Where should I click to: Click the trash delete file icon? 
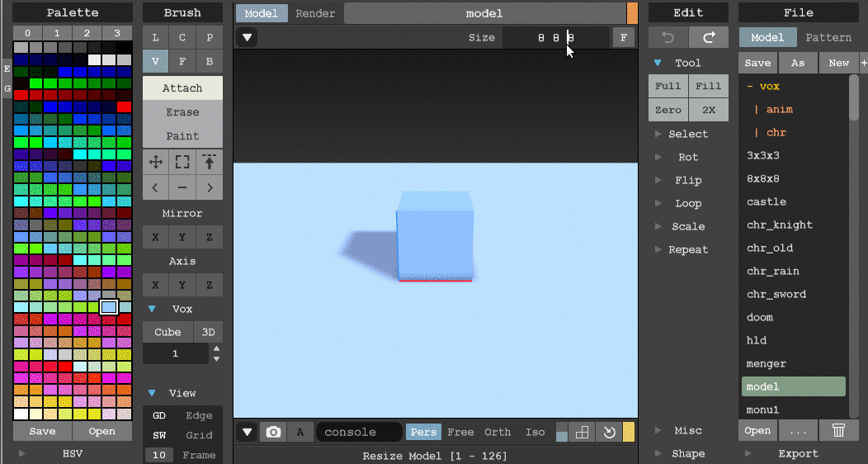[x=838, y=430]
